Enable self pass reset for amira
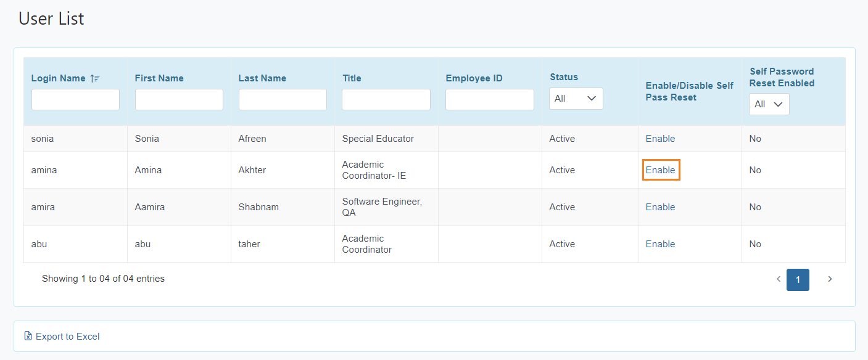868x360 pixels. click(x=660, y=207)
